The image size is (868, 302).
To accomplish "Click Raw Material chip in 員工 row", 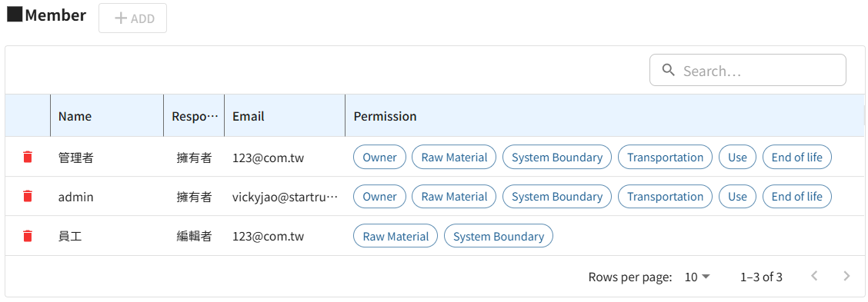I will 396,236.
